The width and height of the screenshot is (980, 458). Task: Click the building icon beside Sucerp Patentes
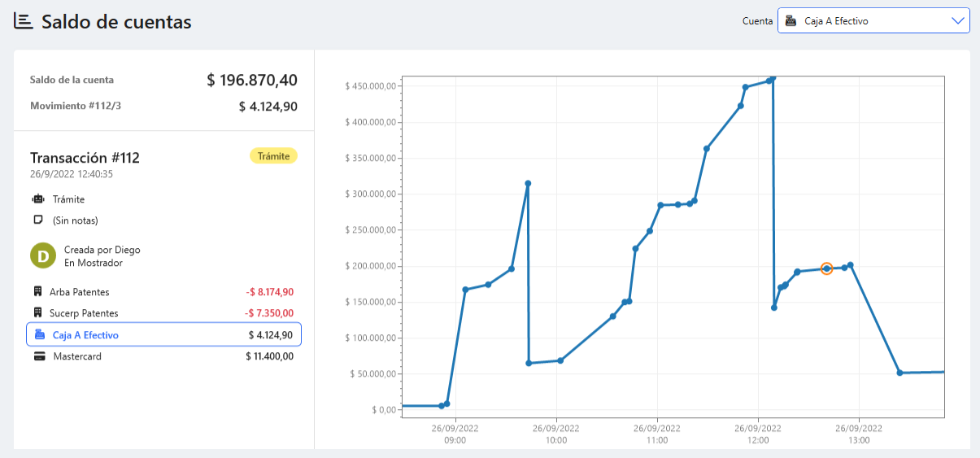[37, 313]
